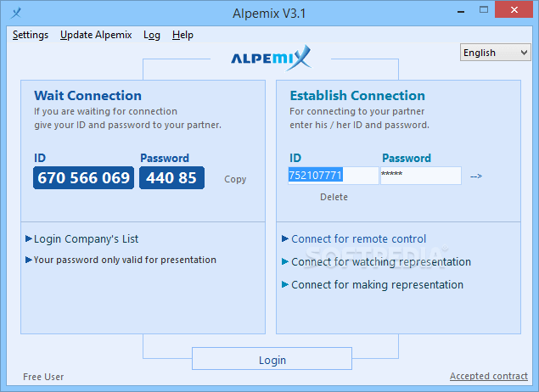Click the Login button
The height and width of the screenshot is (392, 539).
coord(272,359)
